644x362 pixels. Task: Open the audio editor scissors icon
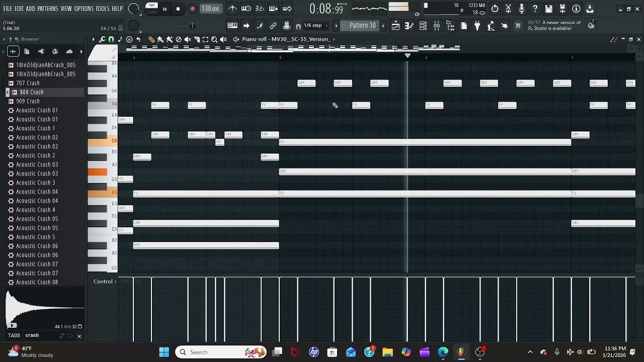(509, 9)
